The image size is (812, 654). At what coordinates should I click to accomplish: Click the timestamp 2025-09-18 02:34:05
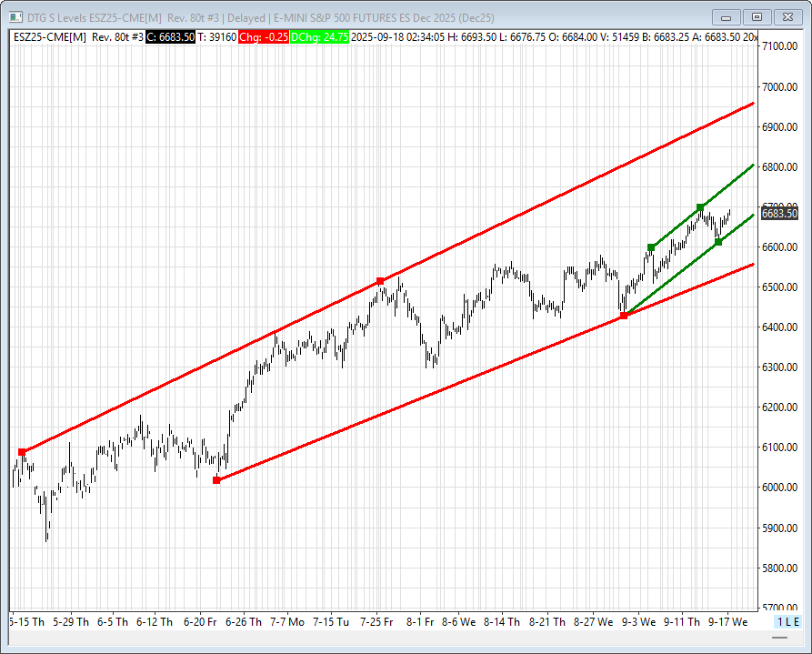coord(399,37)
